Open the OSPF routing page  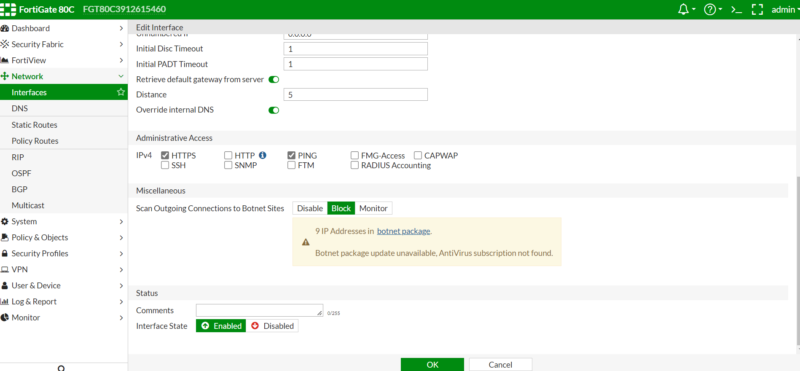coord(64,173)
